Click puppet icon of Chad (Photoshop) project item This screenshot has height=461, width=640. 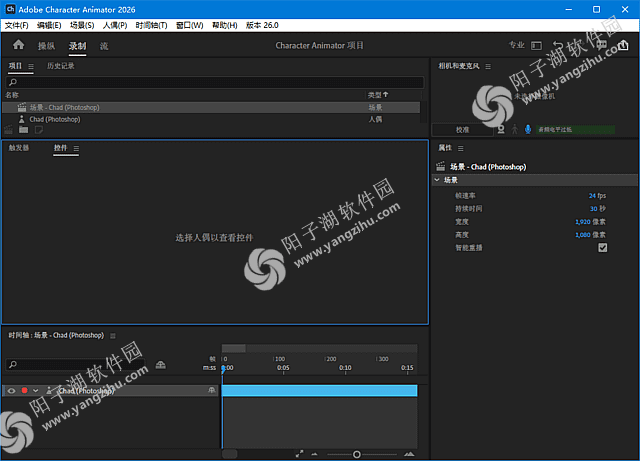pos(22,119)
